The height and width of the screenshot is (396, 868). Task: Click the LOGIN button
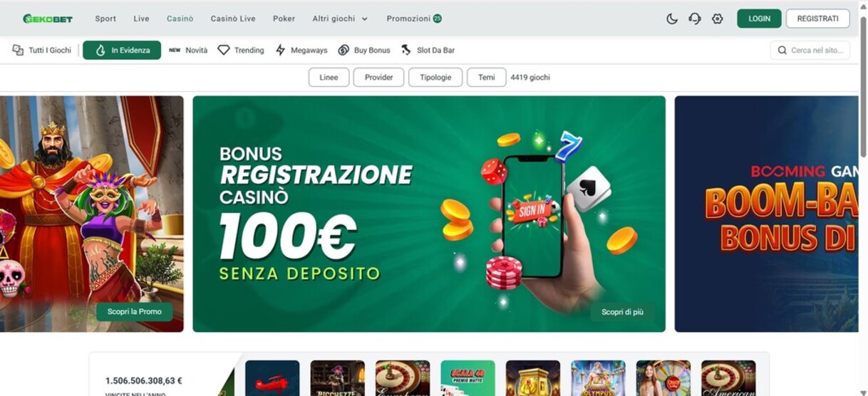coord(759,19)
